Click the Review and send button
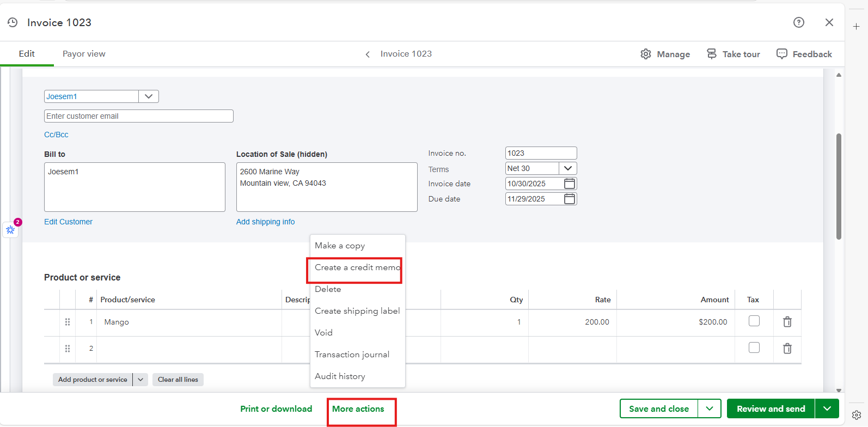 click(770, 408)
